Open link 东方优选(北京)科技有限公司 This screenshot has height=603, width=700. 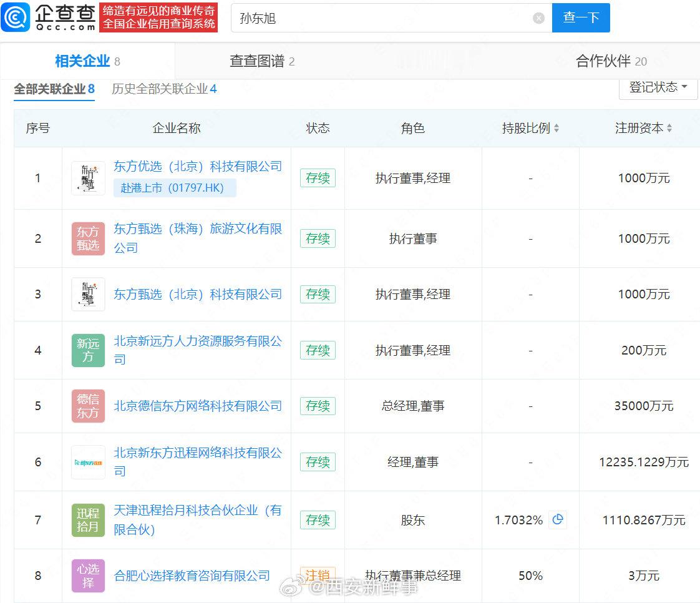[198, 166]
